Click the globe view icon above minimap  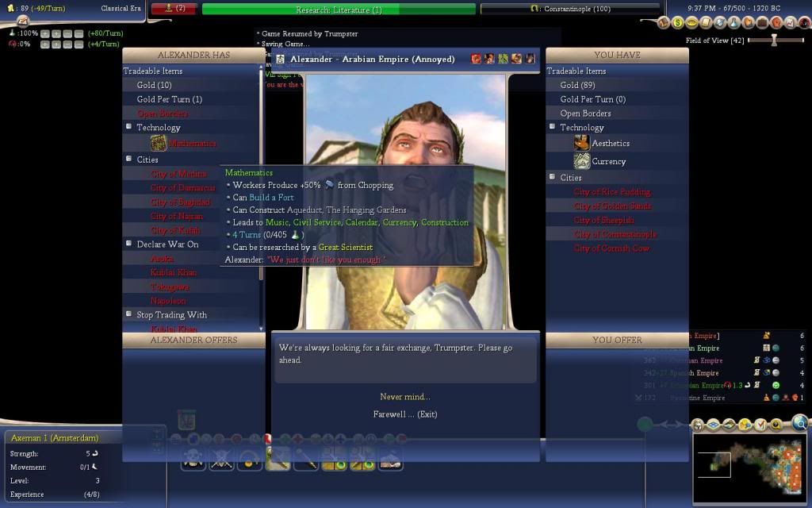(799, 423)
